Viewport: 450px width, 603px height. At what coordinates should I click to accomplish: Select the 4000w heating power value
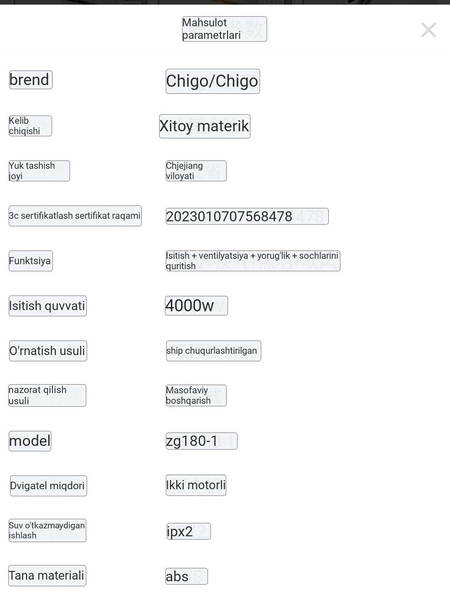[x=196, y=306]
